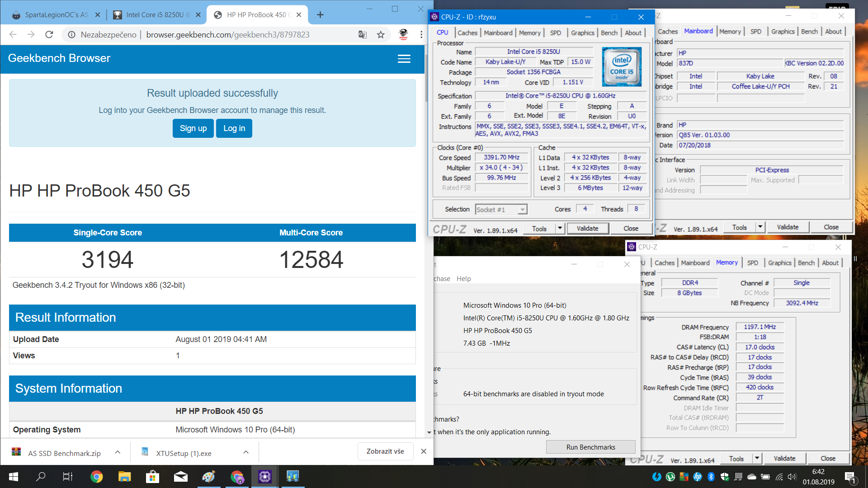Open the Windows Start menu
The height and width of the screenshot is (488, 868).
point(14,476)
